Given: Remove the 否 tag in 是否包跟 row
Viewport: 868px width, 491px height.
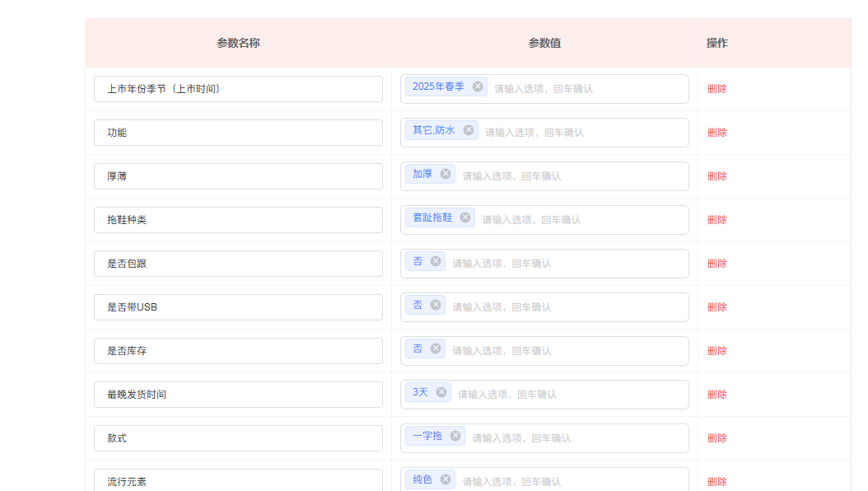Looking at the screenshot, I should click(436, 261).
